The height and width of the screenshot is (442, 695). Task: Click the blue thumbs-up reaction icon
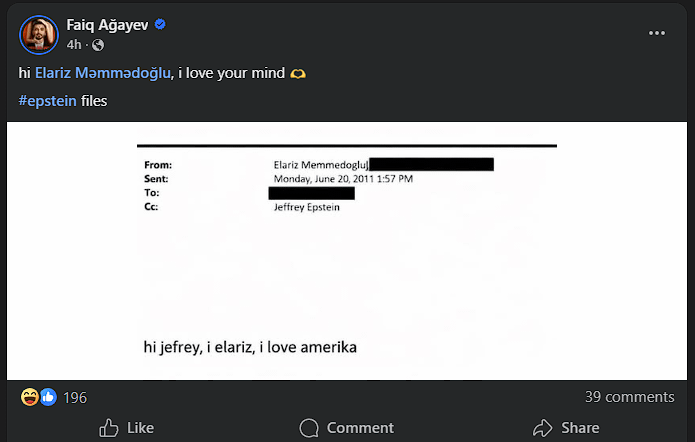point(47,397)
